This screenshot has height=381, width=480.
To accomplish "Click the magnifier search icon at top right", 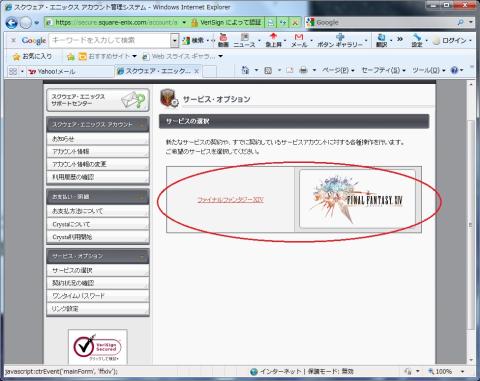I will click(x=461, y=23).
